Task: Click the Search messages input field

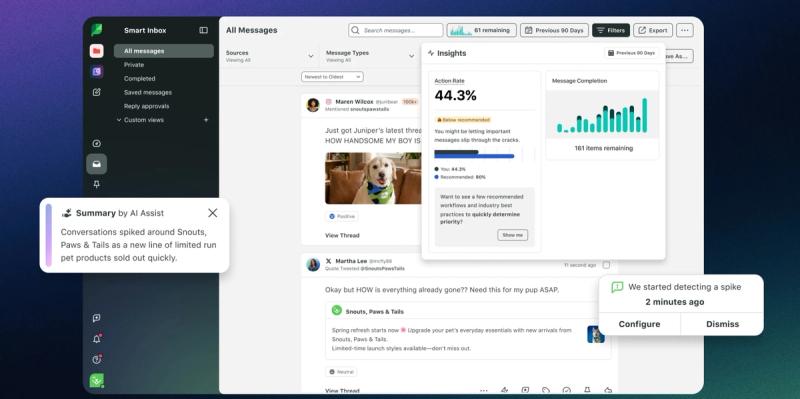Action: click(x=396, y=30)
